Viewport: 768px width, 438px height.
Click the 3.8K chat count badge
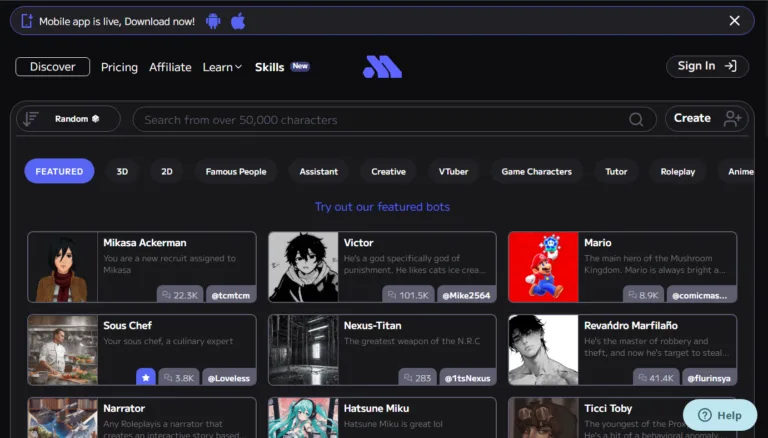tap(179, 378)
